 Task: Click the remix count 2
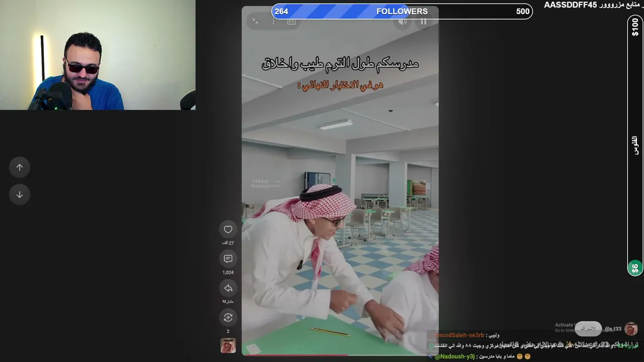point(228,331)
